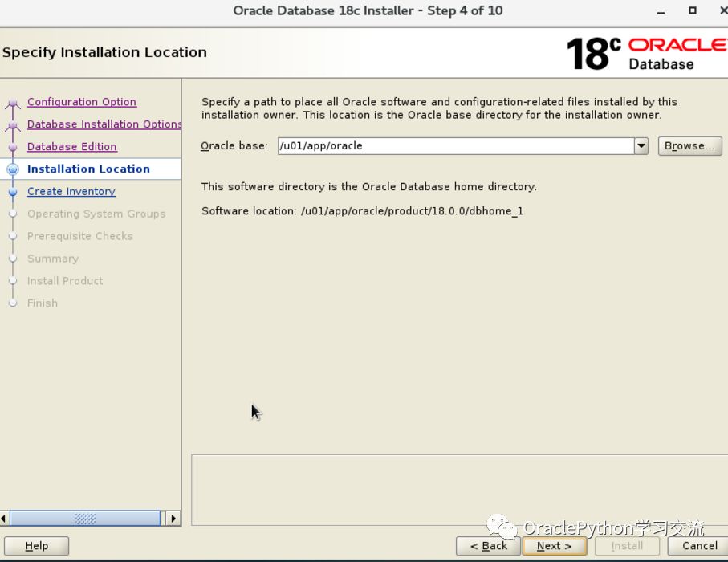Click the Configuration Option step bullet icon

point(13,103)
